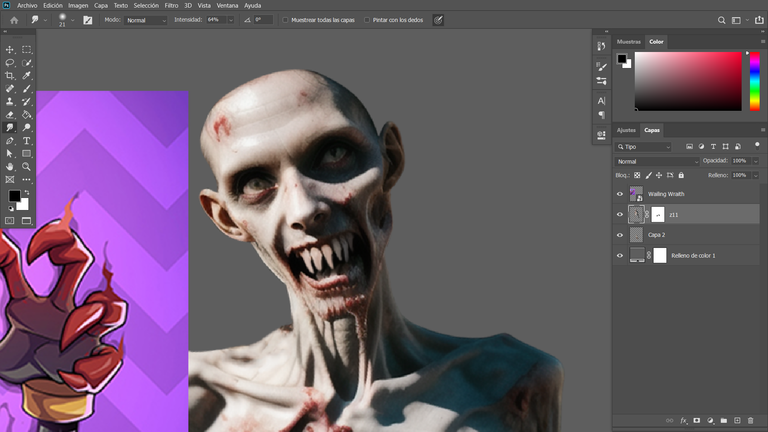Hide the Relleno de color 1 layer

(x=620, y=256)
